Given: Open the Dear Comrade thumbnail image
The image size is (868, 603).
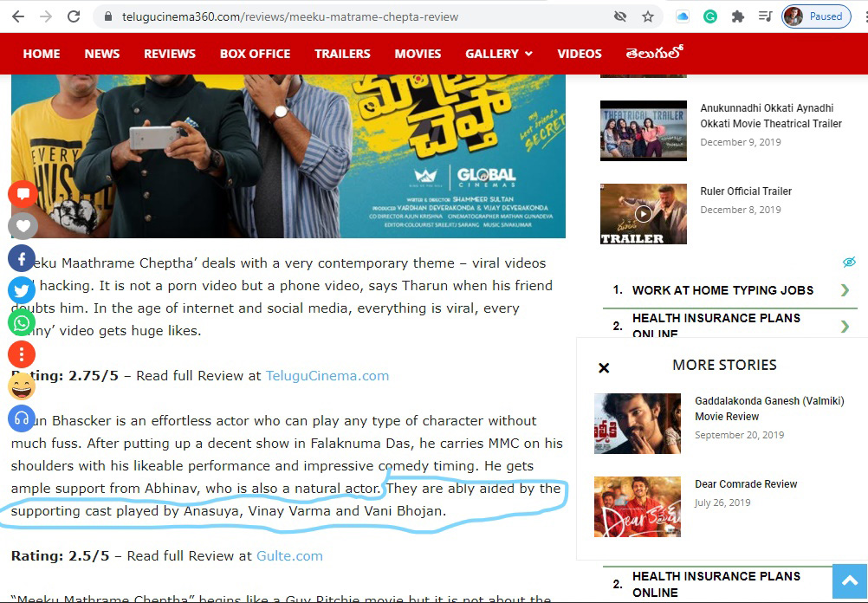Looking at the screenshot, I should click(x=638, y=507).
